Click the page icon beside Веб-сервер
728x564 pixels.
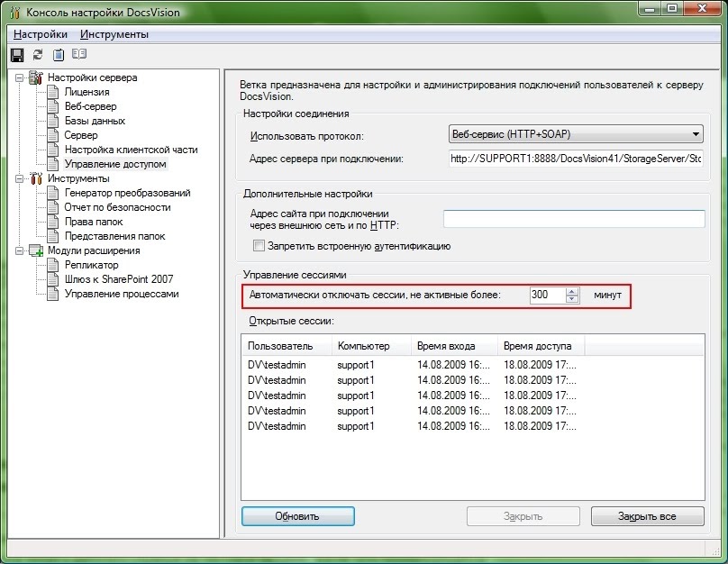(53, 106)
